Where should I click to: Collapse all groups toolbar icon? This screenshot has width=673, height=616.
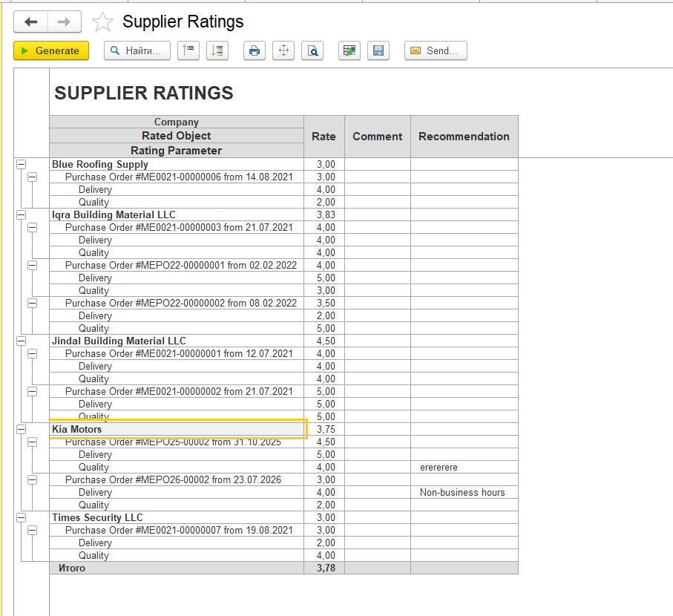pos(188,50)
